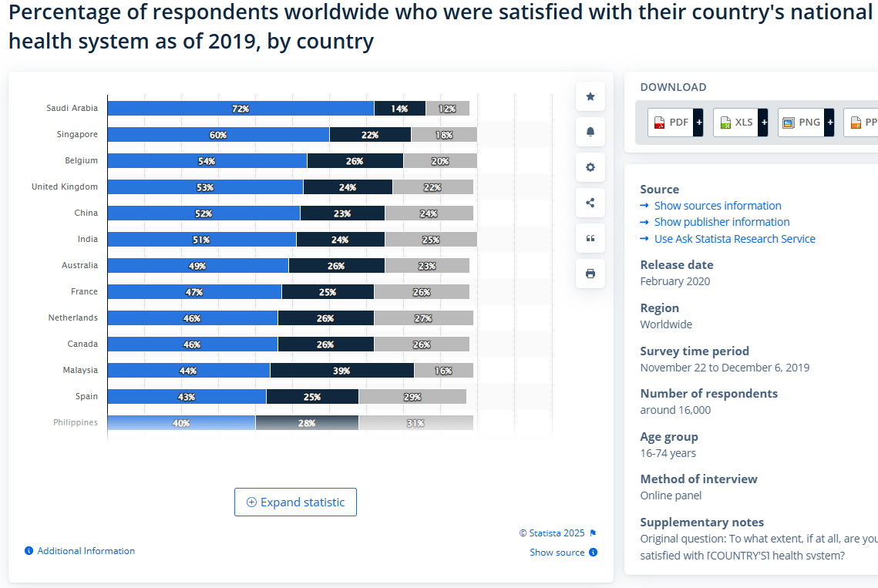Open Show publisher information link

click(722, 222)
